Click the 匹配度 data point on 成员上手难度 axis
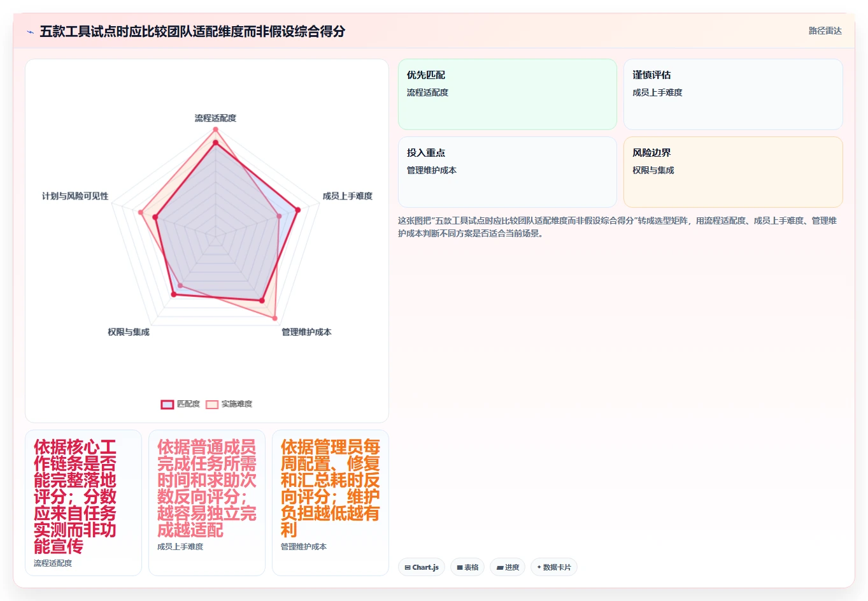This screenshot has width=868, height=601. [x=297, y=210]
